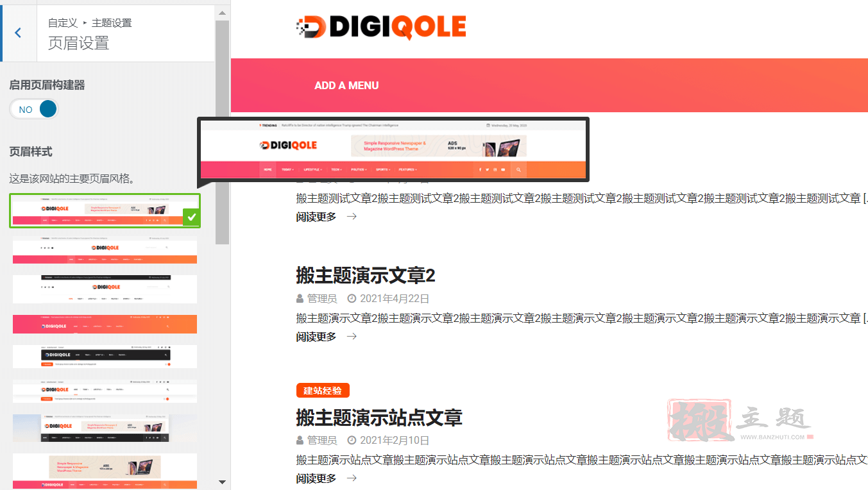The image size is (868, 490).
Task: Select the fourth header style with full gradient background
Action: tap(105, 324)
